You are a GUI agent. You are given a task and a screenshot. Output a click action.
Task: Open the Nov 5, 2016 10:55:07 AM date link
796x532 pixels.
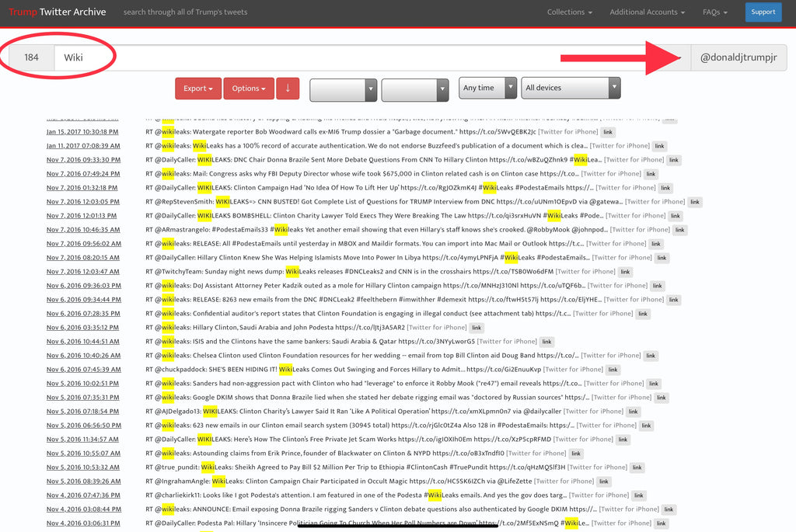tap(83, 454)
